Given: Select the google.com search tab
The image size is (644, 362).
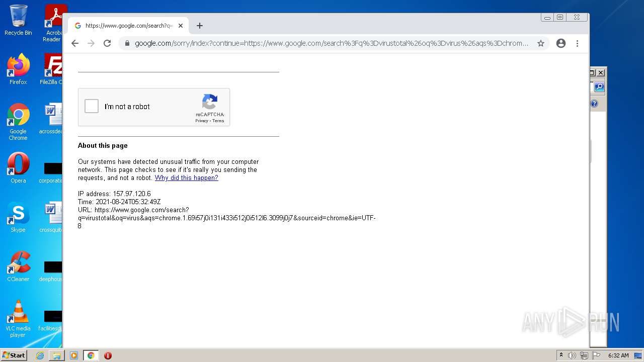Looking at the screenshot, I should 128,26.
